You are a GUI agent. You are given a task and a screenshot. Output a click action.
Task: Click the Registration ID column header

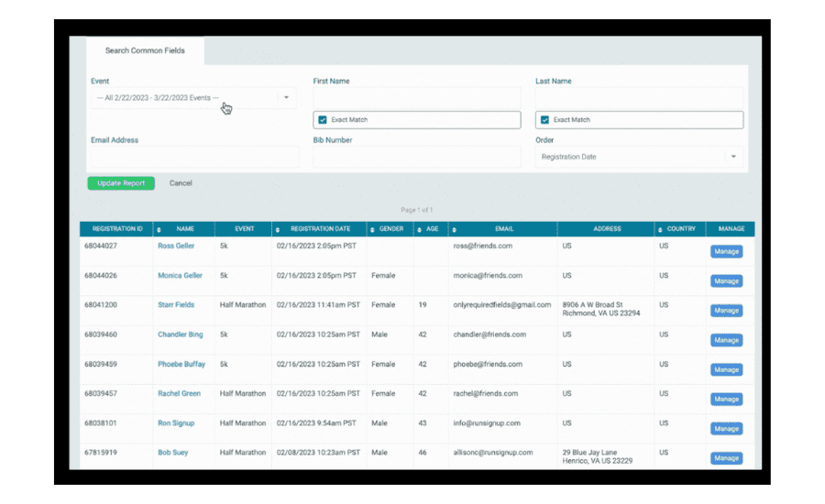pos(117,229)
